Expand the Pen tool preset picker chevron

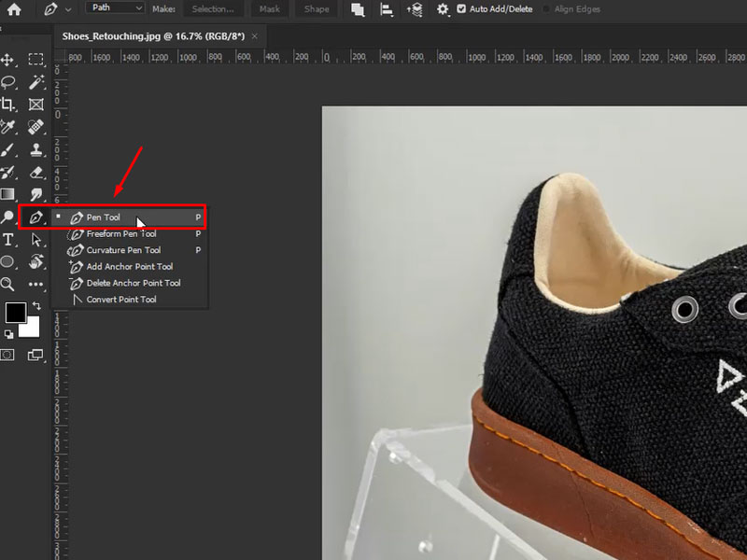click(x=66, y=8)
